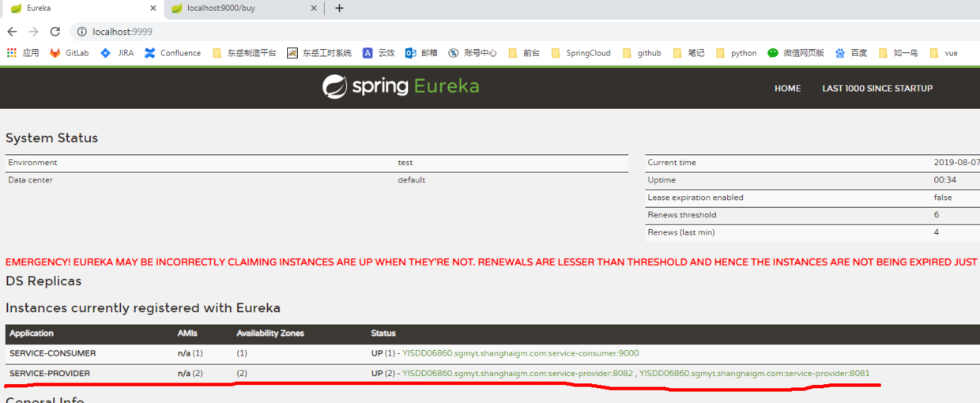980x403 pixels.
Task: Open the github bookmark folder
Action: coord(641,53)
